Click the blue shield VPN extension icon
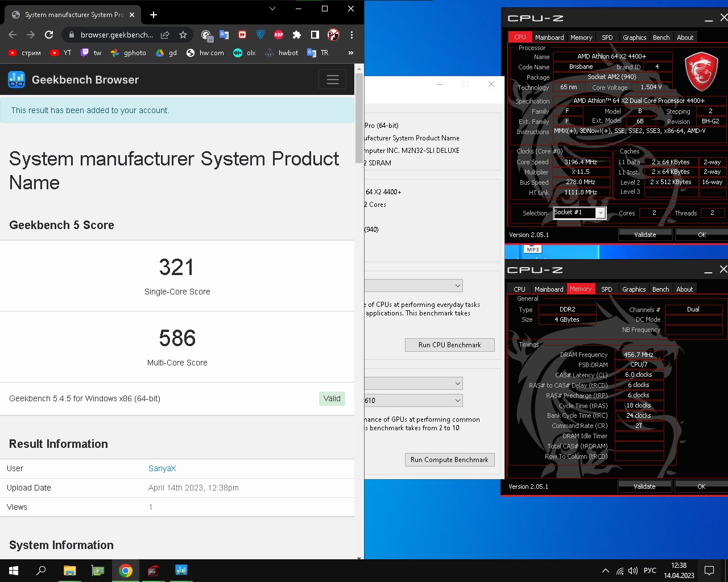The height and width of the screenshot is (582, 728). 260,35
